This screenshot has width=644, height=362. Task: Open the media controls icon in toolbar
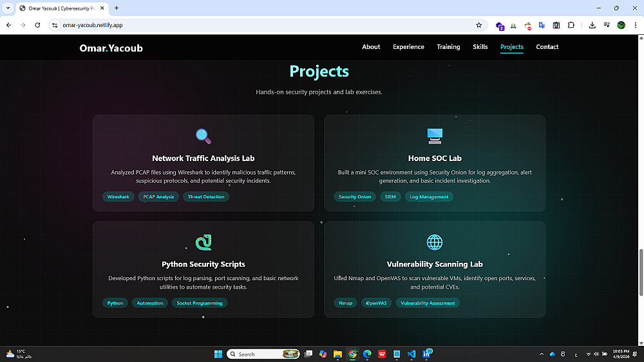607,25
